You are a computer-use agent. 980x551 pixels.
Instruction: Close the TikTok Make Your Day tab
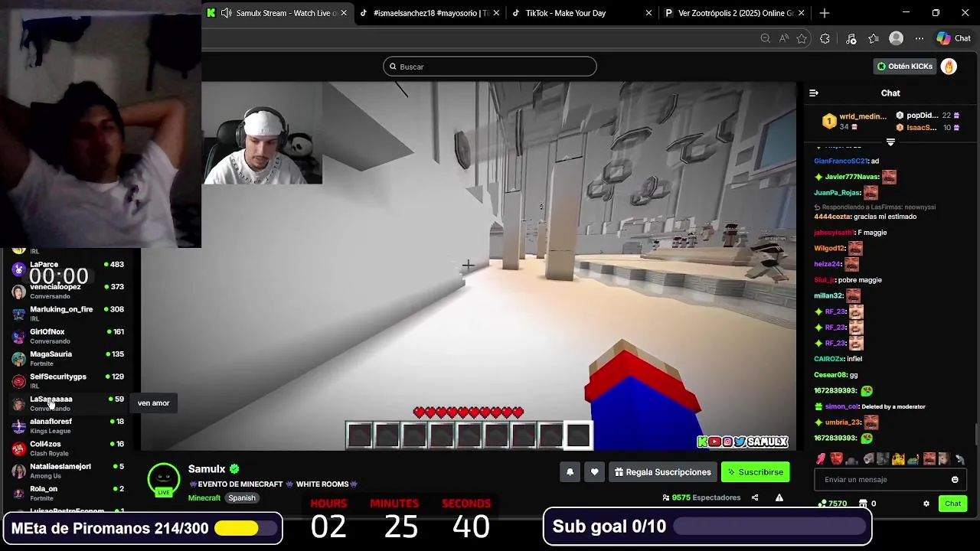coord(648,13)
